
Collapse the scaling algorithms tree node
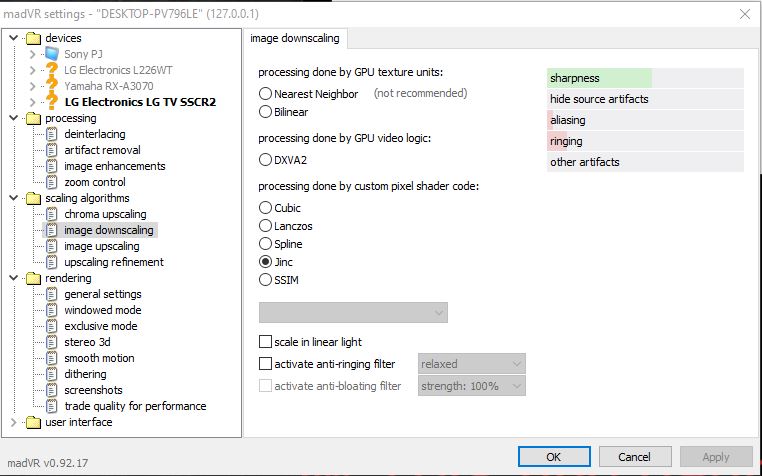tap(14, 198)
